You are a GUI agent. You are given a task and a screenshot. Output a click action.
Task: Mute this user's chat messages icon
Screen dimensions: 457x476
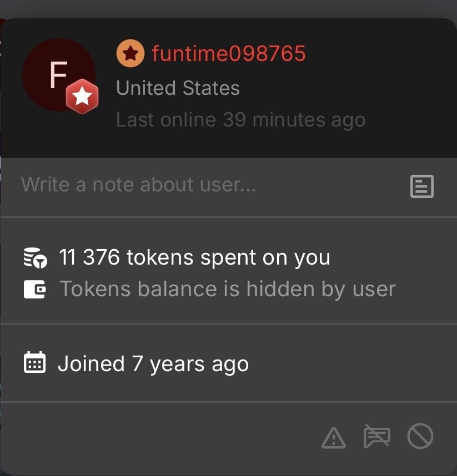click(x=376, y=437)
